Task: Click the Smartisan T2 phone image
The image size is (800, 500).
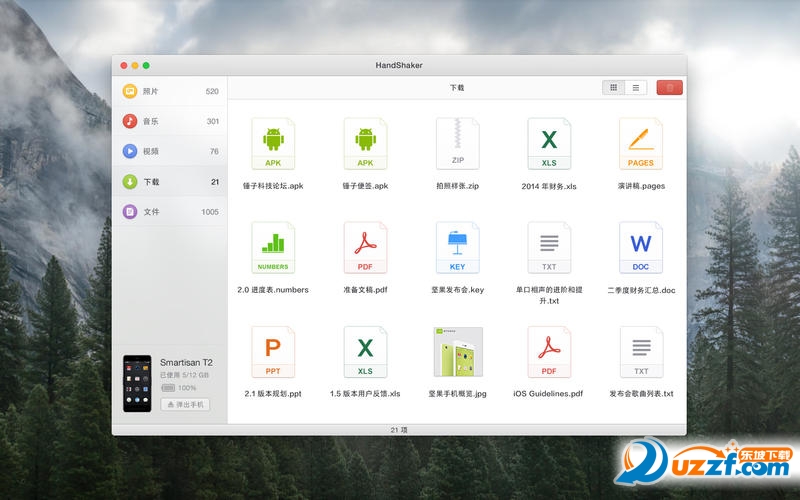Action: [x=137, y=384]
